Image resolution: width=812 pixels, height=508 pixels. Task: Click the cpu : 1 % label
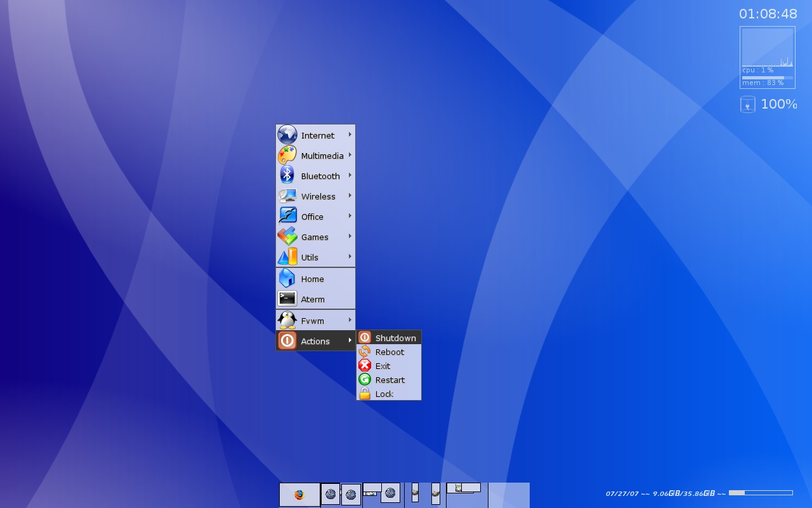point(758,70)
